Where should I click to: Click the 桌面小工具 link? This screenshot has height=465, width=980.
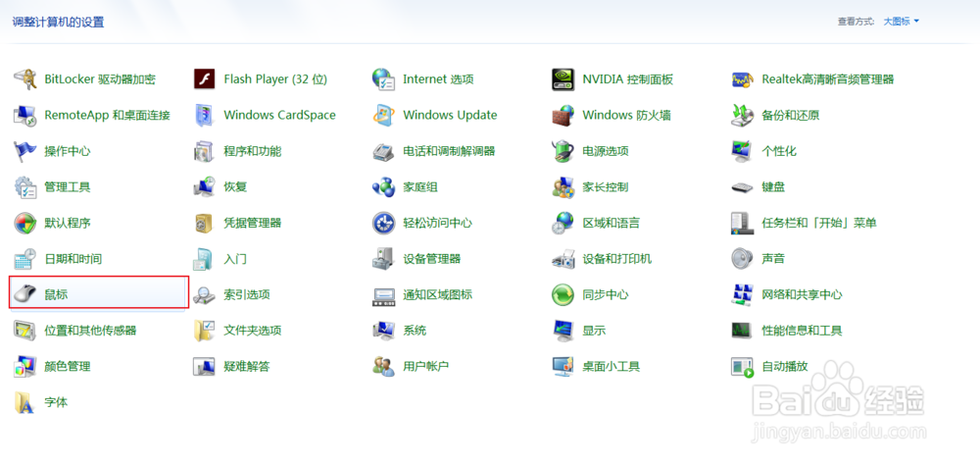click(x=612, y=366)
